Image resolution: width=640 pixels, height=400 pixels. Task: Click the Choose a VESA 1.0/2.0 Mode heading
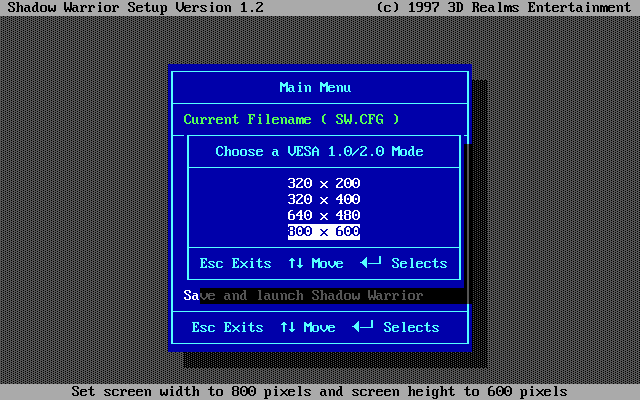tap(320, 151)
